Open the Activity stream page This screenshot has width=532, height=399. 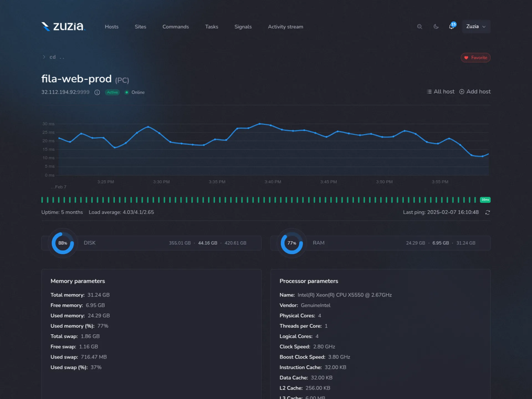pyautogui.click(x=285, y=27)
